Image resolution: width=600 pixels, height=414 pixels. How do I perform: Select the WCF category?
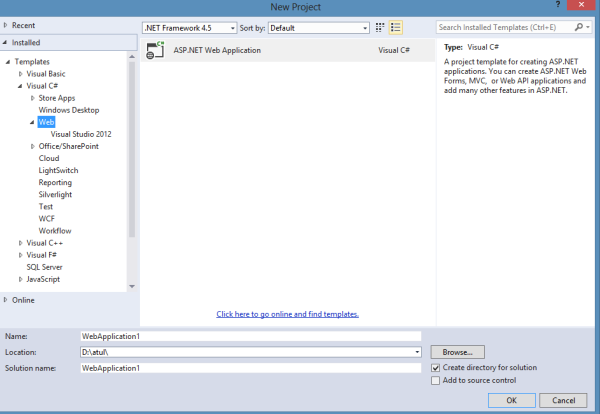47,219
